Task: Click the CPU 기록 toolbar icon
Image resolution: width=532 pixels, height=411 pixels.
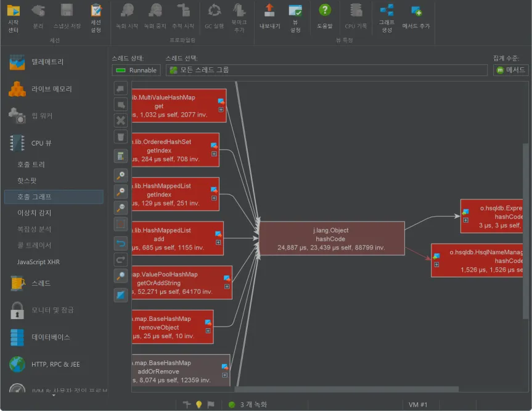Action: [x=356, y=17]
